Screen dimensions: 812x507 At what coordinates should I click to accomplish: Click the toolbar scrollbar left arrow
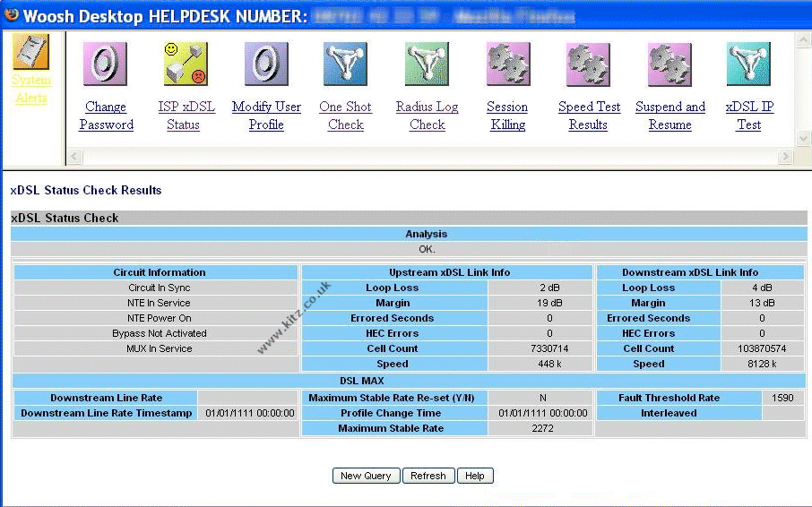76,157
